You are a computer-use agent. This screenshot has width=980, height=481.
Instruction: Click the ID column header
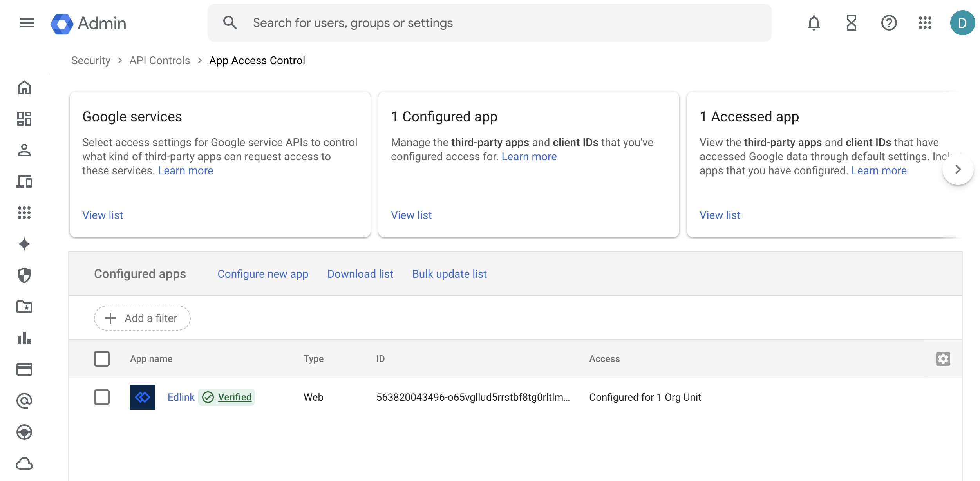[x=381, y=359]
